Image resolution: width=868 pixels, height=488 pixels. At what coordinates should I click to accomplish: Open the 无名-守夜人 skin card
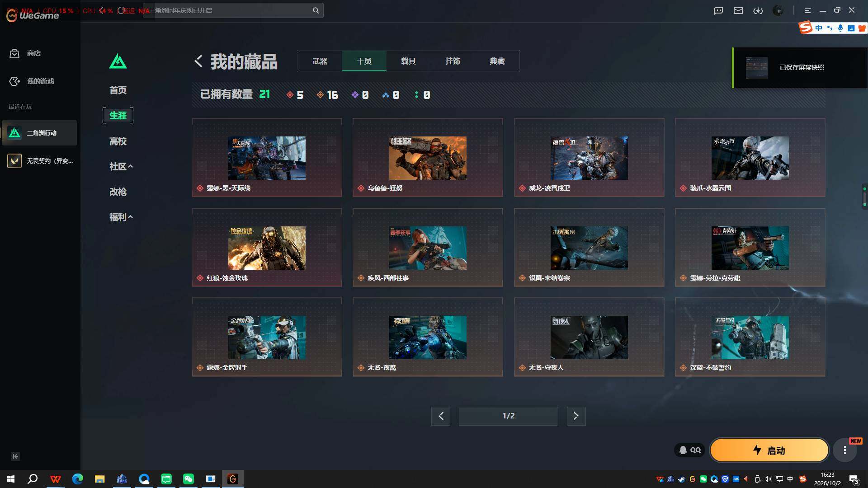pyautogui.click(x=589, y=337)
